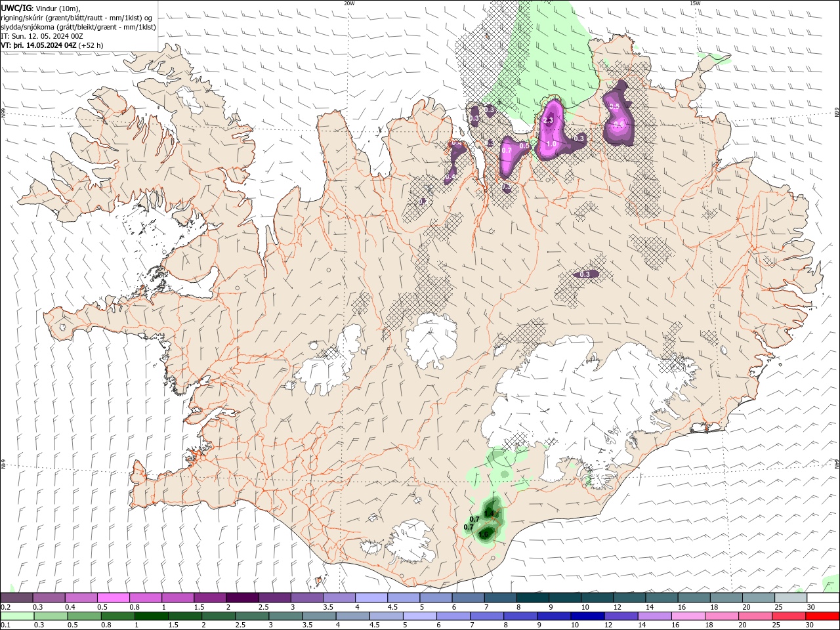
Task: Click the '(+52 h)' forecast offset
Action: point(91,45)
